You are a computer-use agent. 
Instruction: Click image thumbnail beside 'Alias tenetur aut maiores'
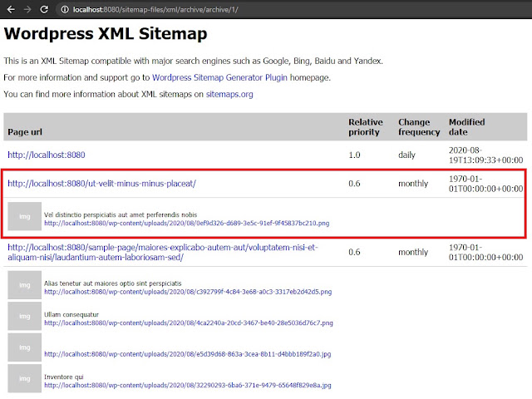pos(25,285)
